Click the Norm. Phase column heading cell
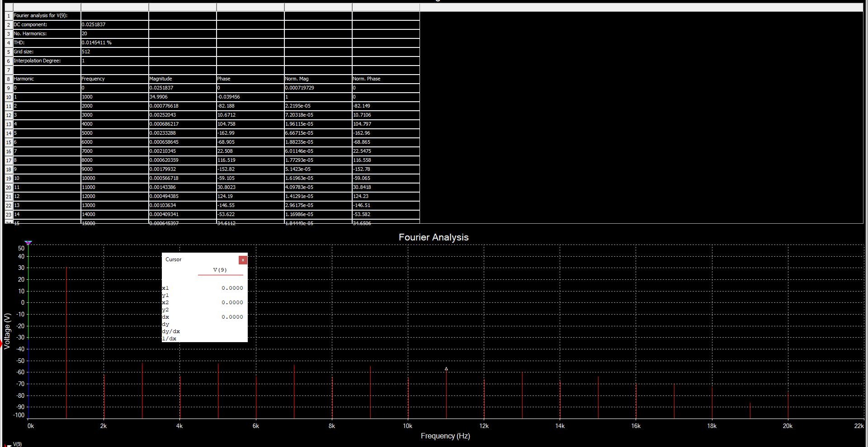Screen dimensions: 868x447 pos(386,79)
